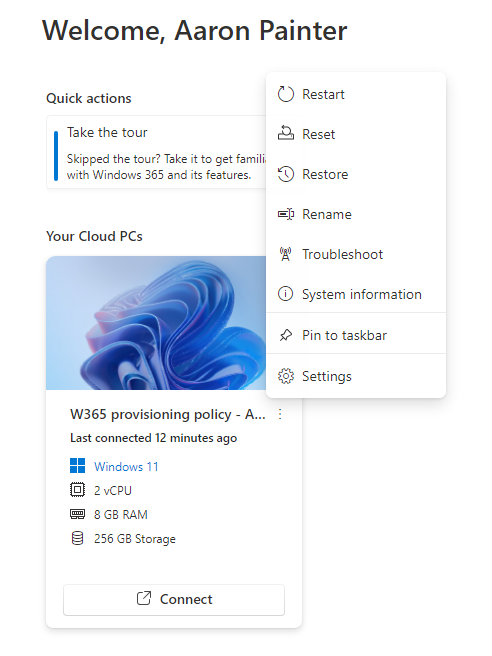Select Troubleshoot menu entry
The width and height of the screenshot is (492, 656).
tap(356, 254)
